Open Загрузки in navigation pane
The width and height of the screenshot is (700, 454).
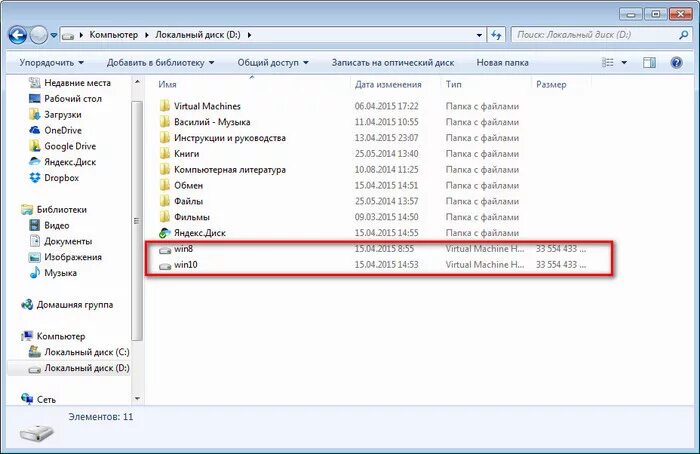click(x=62, y=115)
